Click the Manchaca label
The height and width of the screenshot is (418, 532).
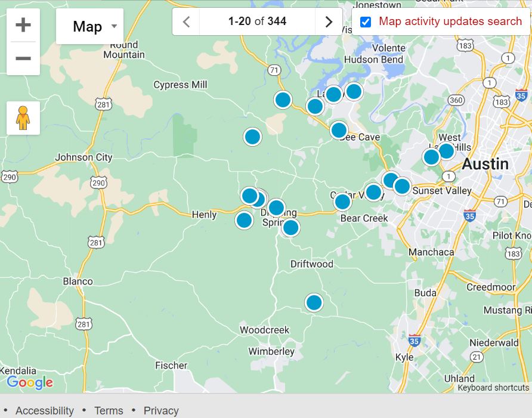431,252
